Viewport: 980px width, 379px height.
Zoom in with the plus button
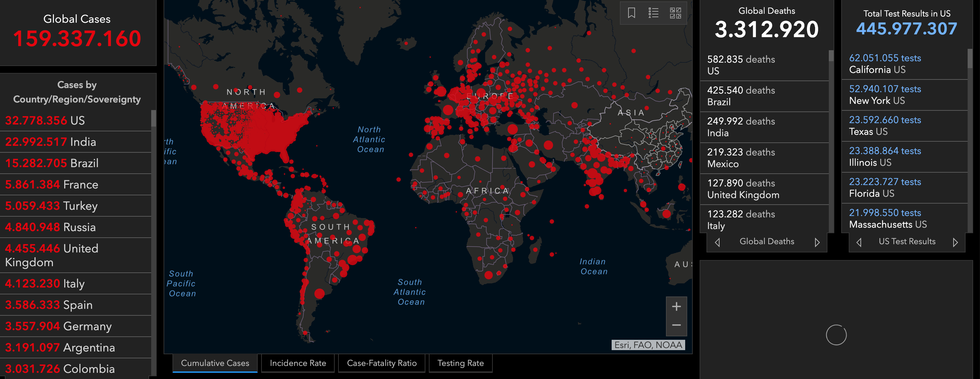[676, 307]
